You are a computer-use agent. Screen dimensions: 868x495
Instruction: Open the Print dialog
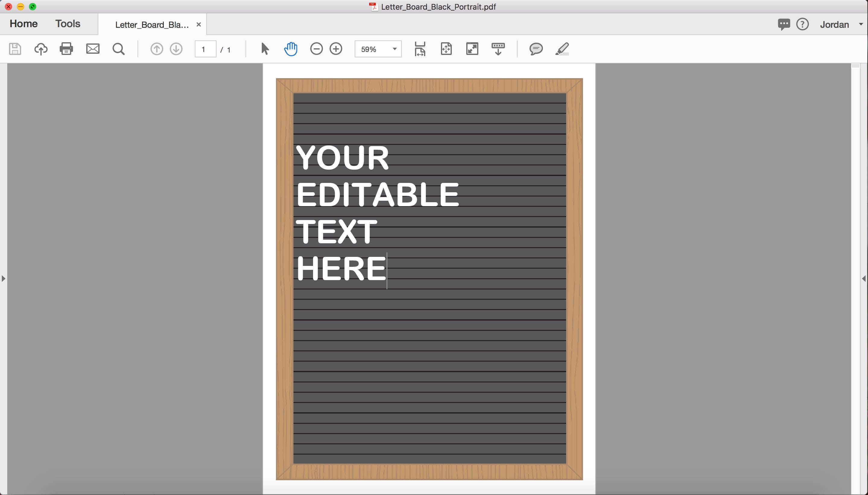point(66,49)
